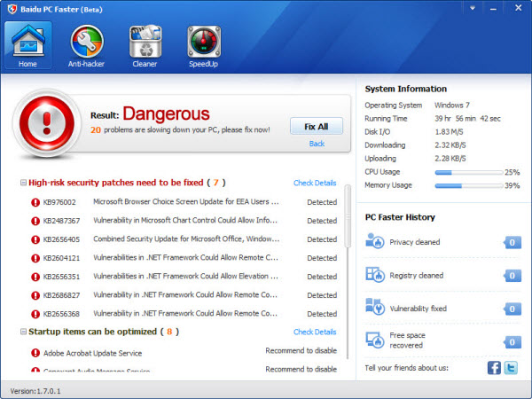Select the KB976002 patch entry
Viewport: 532px width, 399px height.
coord(184,202)
